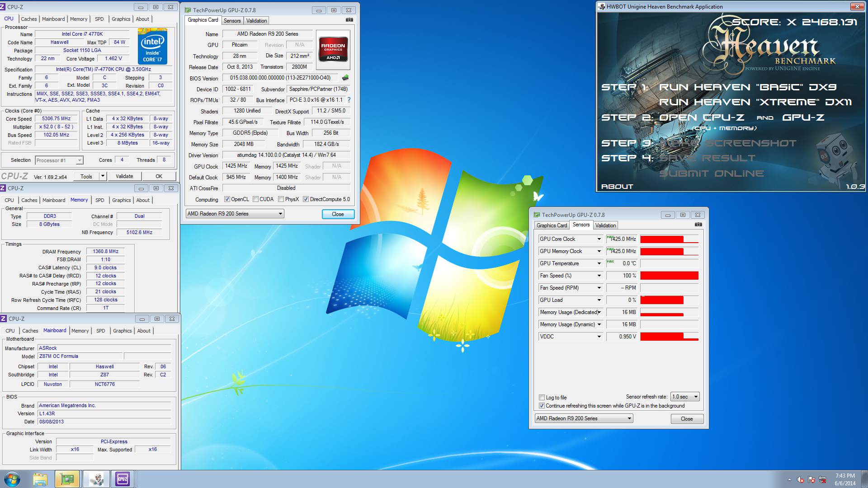Viewport: 868px width, 488px height.
Task: Click the VDDC red sensor graph
Action: (670, 337)
